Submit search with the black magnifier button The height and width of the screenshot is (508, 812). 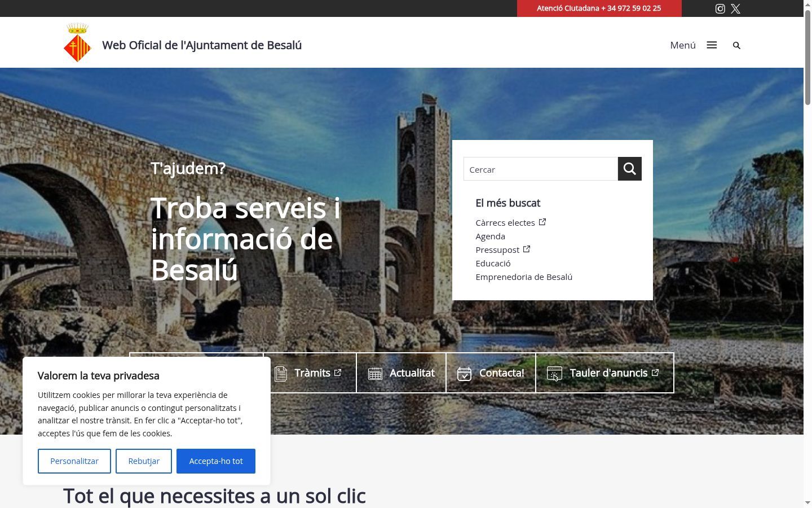click(630, 169)
